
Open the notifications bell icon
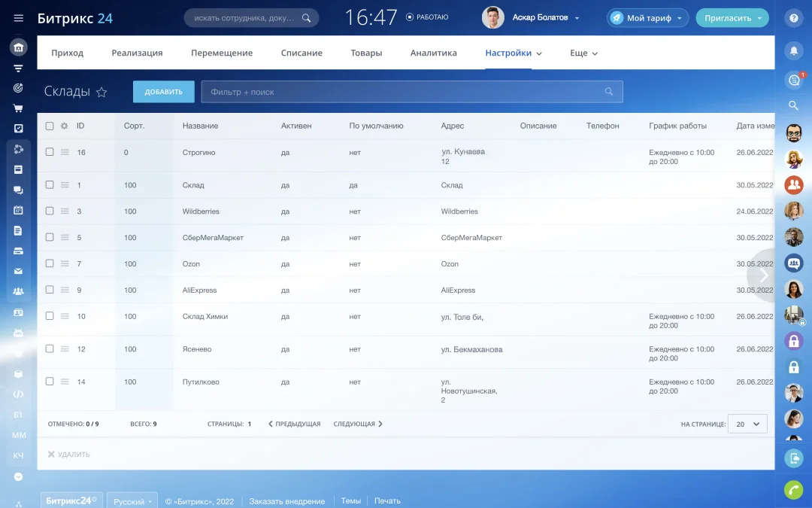tap(793, 50)
